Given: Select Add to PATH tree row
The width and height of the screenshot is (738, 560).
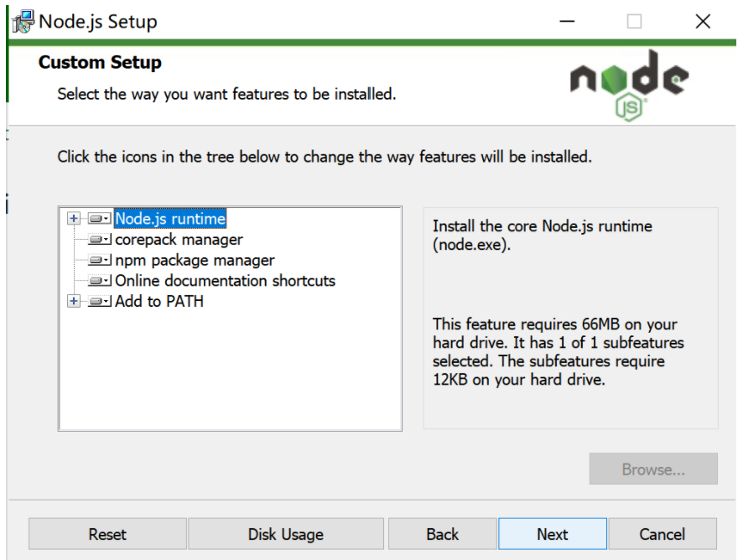Looking at the screenshot, I should pyautogui.click(x=159, y=301).
